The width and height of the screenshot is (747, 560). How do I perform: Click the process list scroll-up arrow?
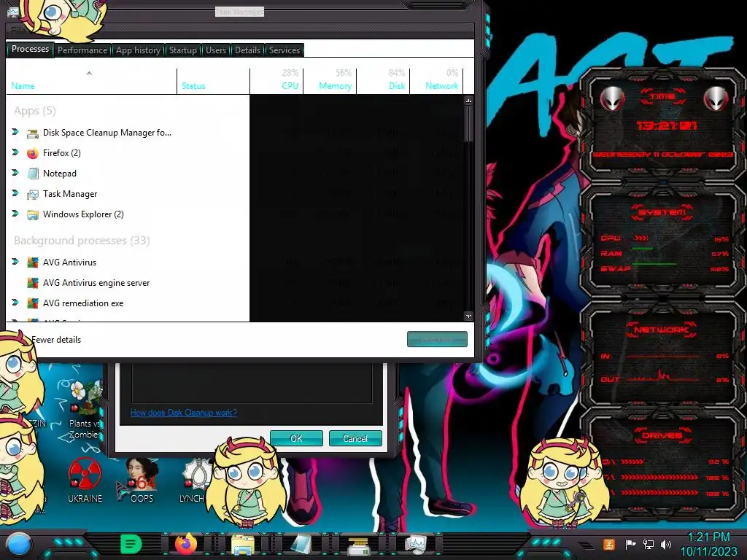pyautogui.click(x=469, y=101)
